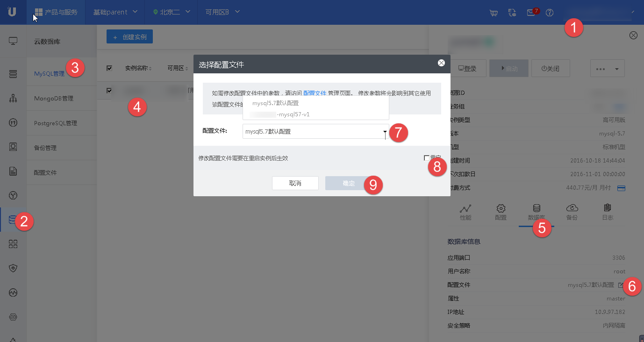Follow the 配置文件 link in dialog notice
Image resolution: width=644 pixels, height=342 pixels.
tap(315, 93)
